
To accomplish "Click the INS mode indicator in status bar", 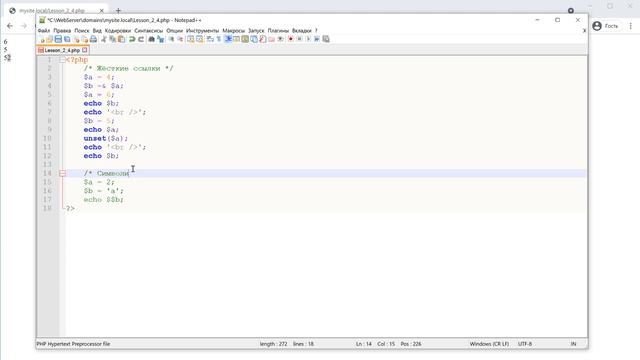I will (573, 344).
